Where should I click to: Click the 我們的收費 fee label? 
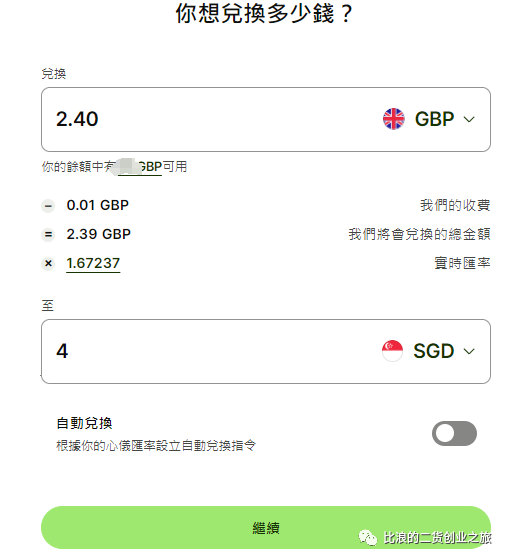[x=455, y=205]
